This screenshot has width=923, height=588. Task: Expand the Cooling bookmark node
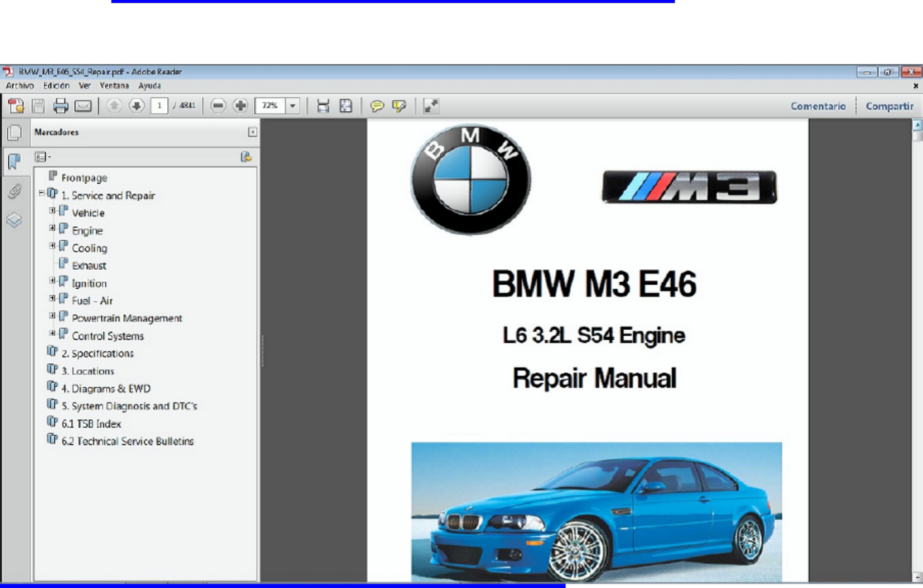click(x=52, y=246)
